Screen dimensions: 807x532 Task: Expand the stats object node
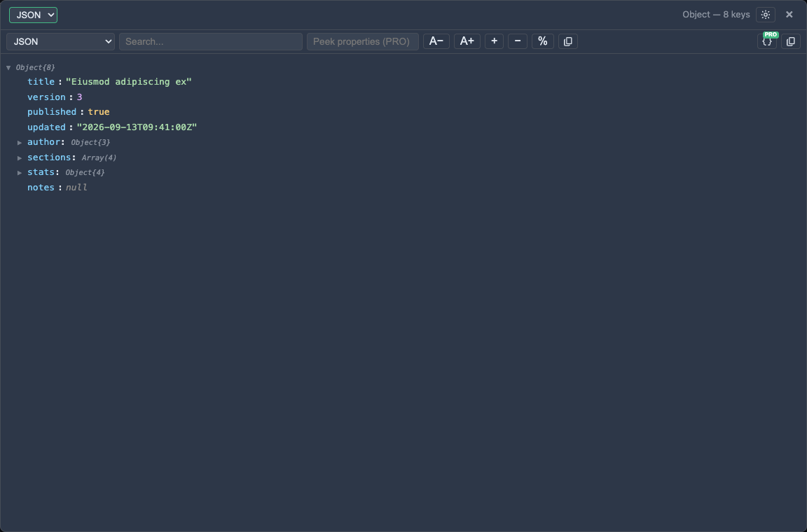click(x=20, y=173)
